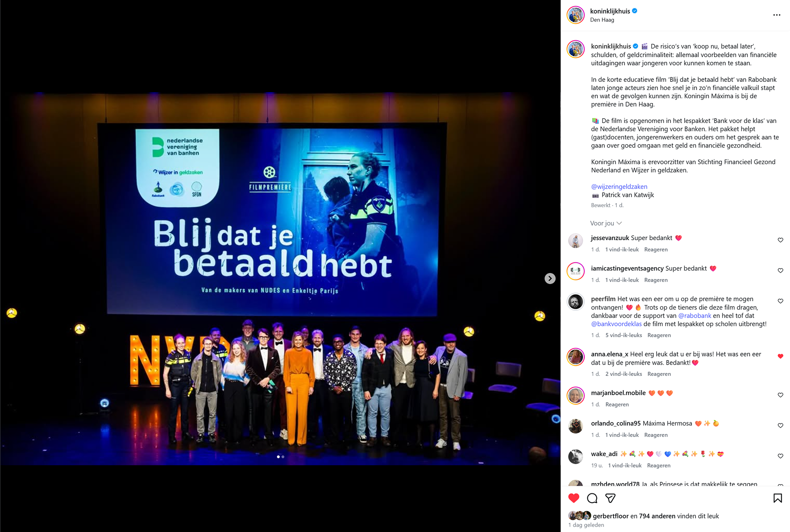Share the post via paper plane icon
This screenshot has width=790, height=532.
(611, 498)
